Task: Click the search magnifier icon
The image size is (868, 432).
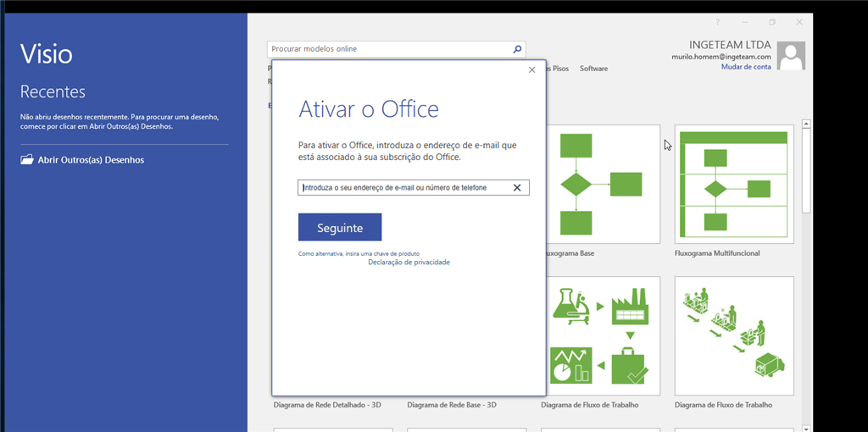Action: pyautogui.click(x=517, y=49)
